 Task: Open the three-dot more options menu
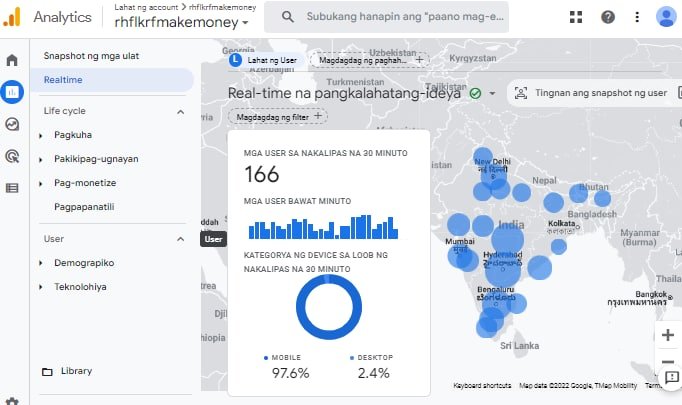click(637, 17)
